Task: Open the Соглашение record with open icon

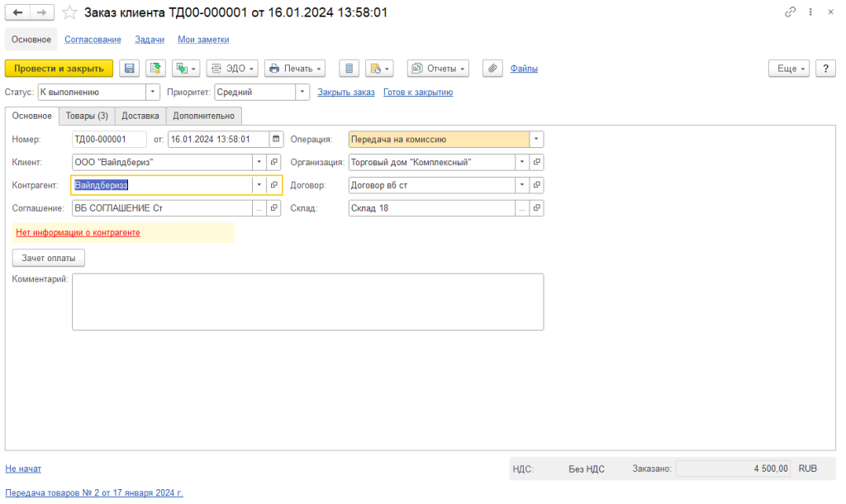Action: tap(274, 208)
